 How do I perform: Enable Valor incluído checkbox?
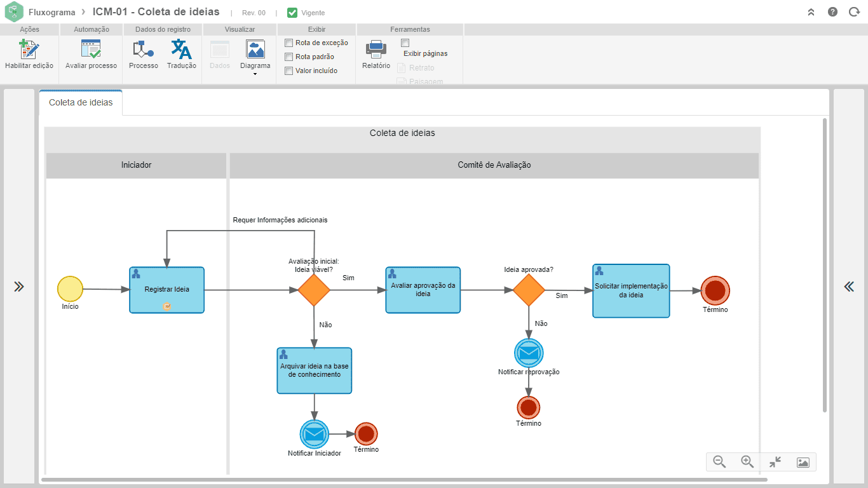pos(289,71)
